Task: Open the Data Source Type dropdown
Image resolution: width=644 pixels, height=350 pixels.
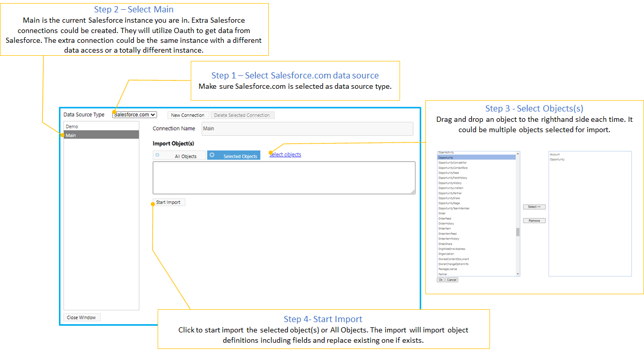Action: (134, 115)
